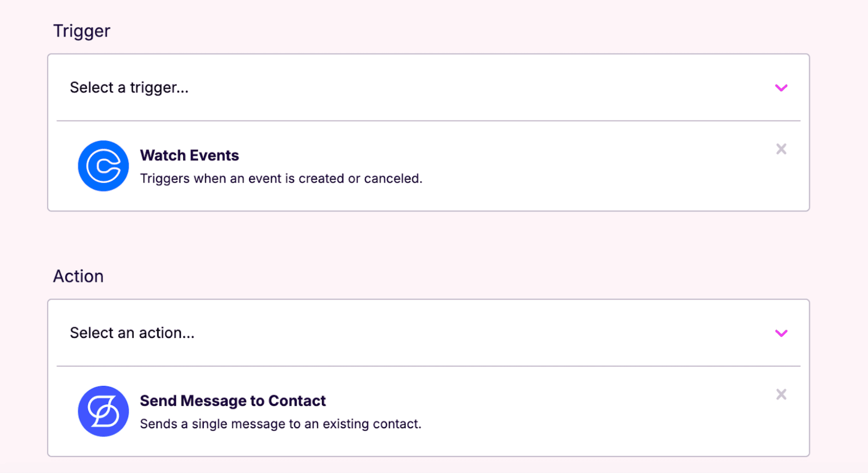Click the divider line below the action selector
Image resolution: width=868 pixels, height=473 pixels.
pos(428,366)
